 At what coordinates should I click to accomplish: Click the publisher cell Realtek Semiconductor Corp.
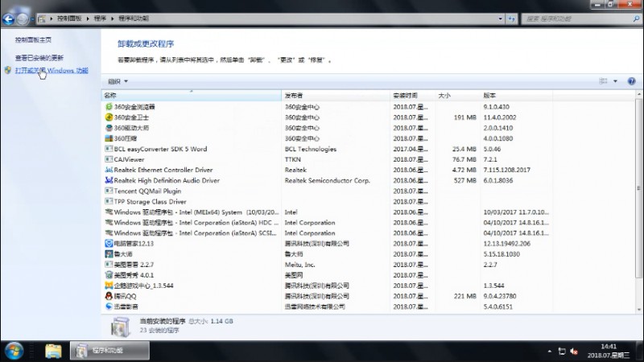click(x=328, y=180)
